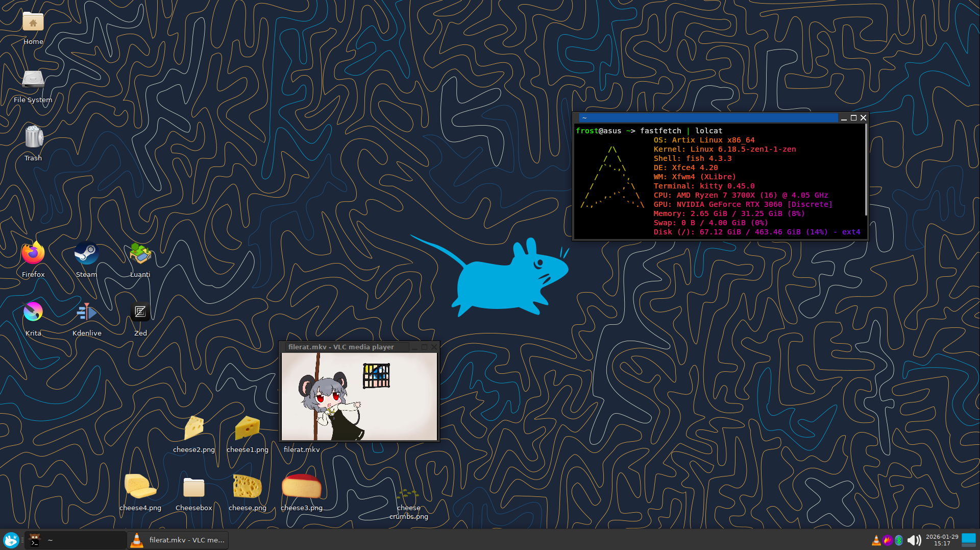The image size is (980, 550).
Task: Open the File System desktop icon
Action: (x=33, y=79)
